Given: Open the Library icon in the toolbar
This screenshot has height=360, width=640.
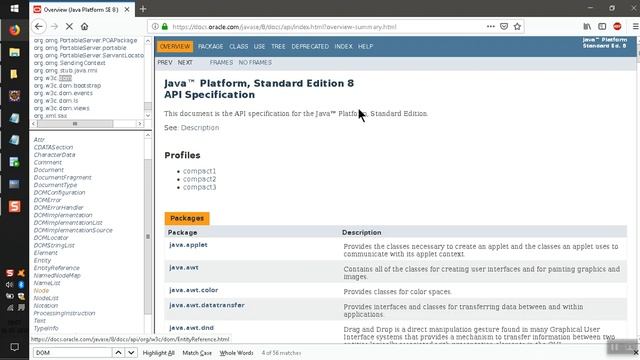Looking at the screenshot, I should coord(587,27).
